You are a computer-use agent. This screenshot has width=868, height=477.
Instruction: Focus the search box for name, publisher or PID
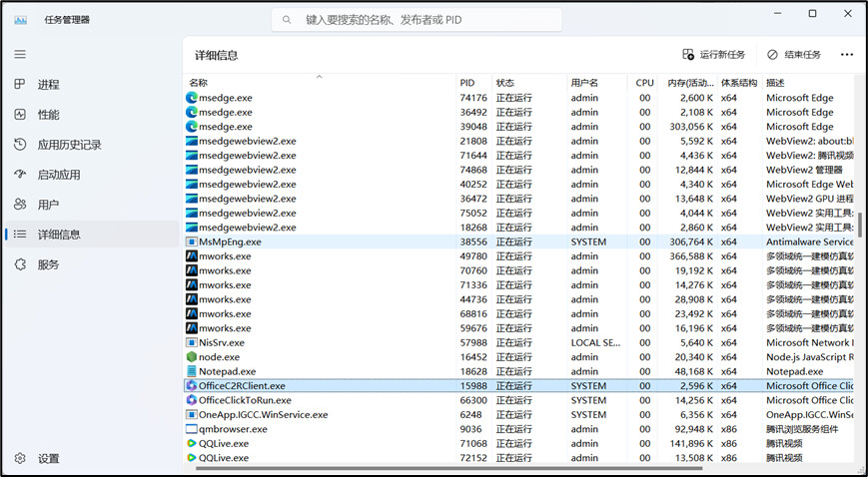coord(417,20)
